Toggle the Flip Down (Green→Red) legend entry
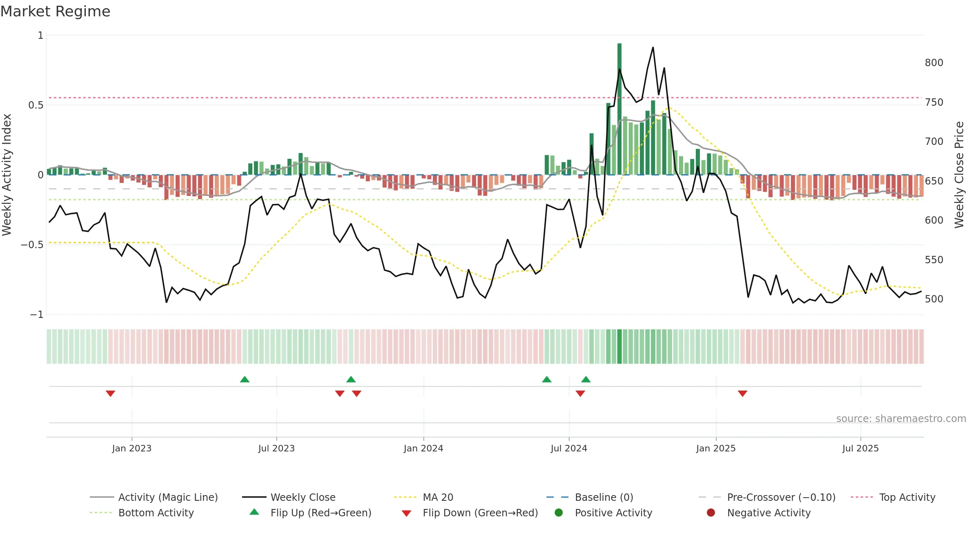This screenshot has height=551, width=980. (470, 513)
